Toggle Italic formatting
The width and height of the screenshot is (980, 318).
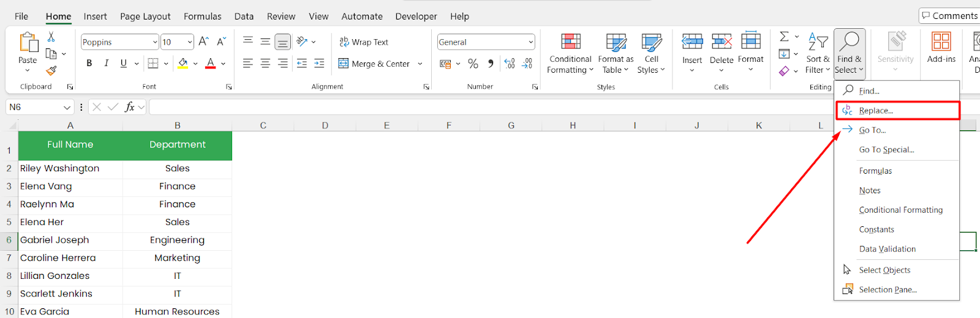(x=107, y=63)
